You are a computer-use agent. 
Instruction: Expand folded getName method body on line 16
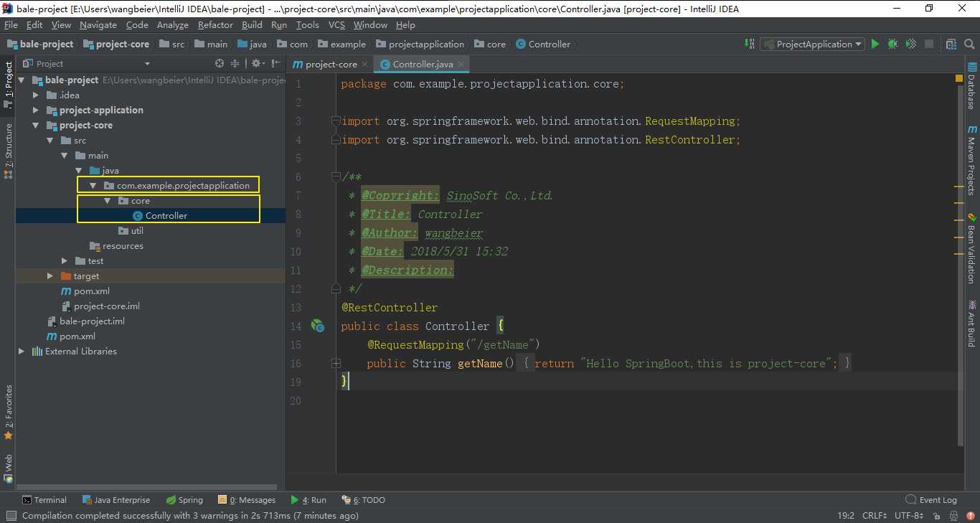[x=336, y=364]
